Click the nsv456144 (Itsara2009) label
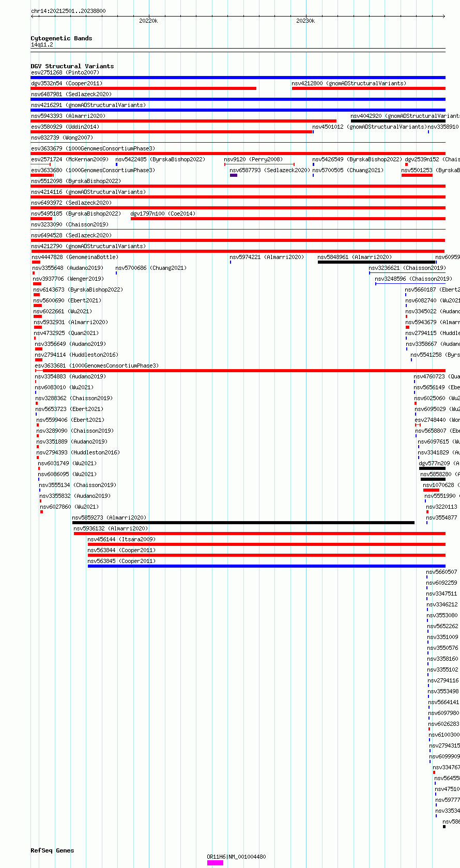460x868 pixels. (121, 539)
